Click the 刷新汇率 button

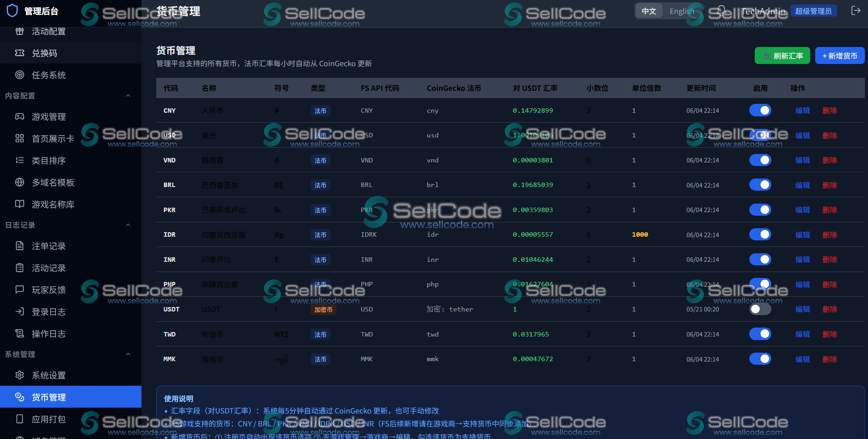pos(782,55)
